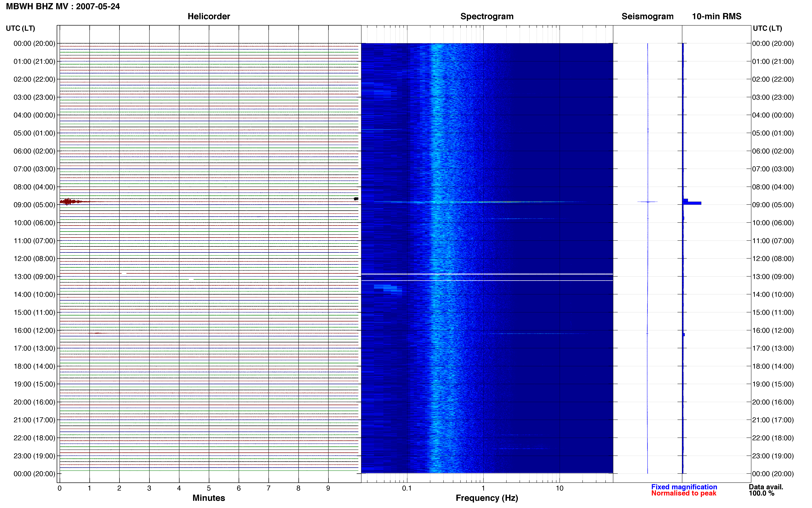Click the 'UTC (LT)' label above the helicorder axis

click(x=21, y=28)
